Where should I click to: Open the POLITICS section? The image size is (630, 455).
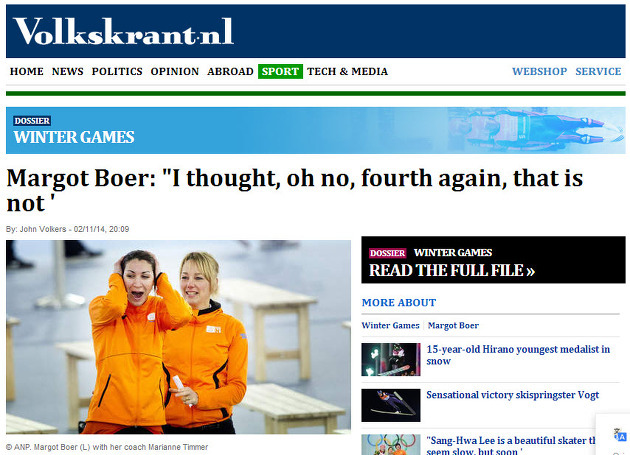click(x=117, y=71)
